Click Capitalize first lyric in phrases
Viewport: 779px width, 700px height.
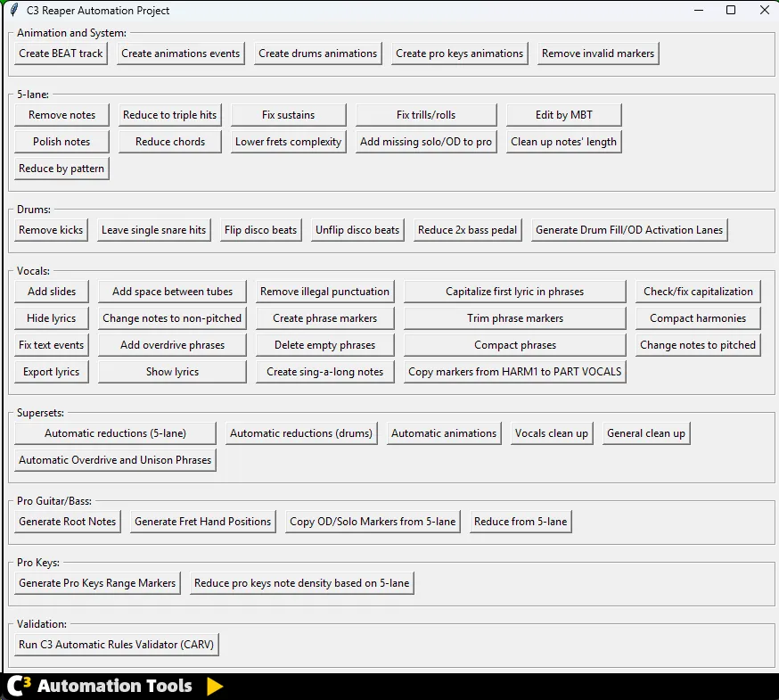(x=514, y=292)
